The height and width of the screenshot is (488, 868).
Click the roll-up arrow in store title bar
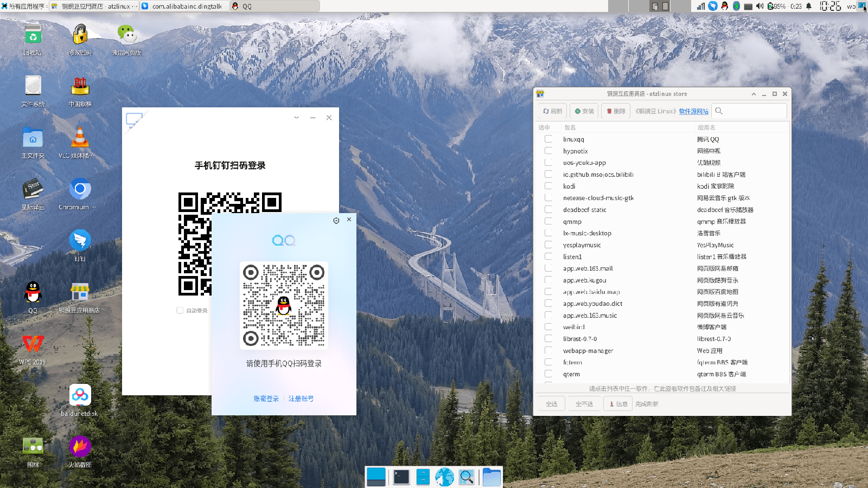(754, 94)
